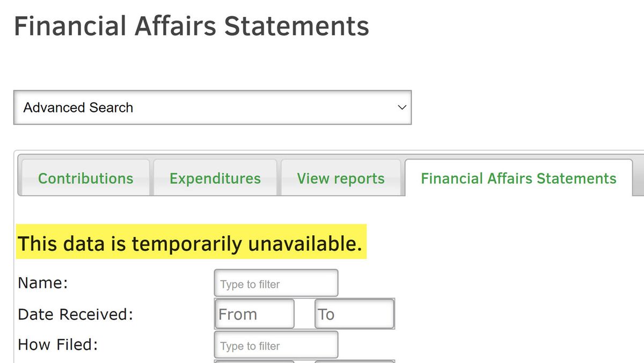Click the partially visible left field below How Filed
Viewport: 644px width, 363px height.
254,361
